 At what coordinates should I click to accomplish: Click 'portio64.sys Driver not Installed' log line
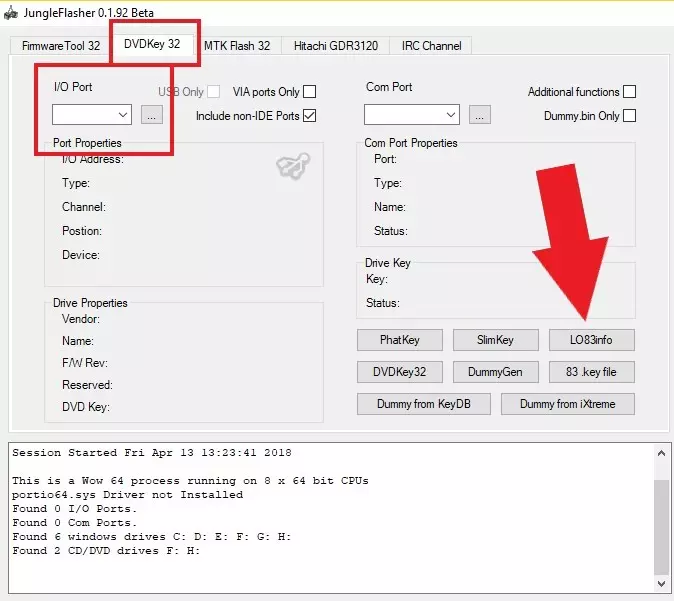pyautogui.click(x=128, y=495)
